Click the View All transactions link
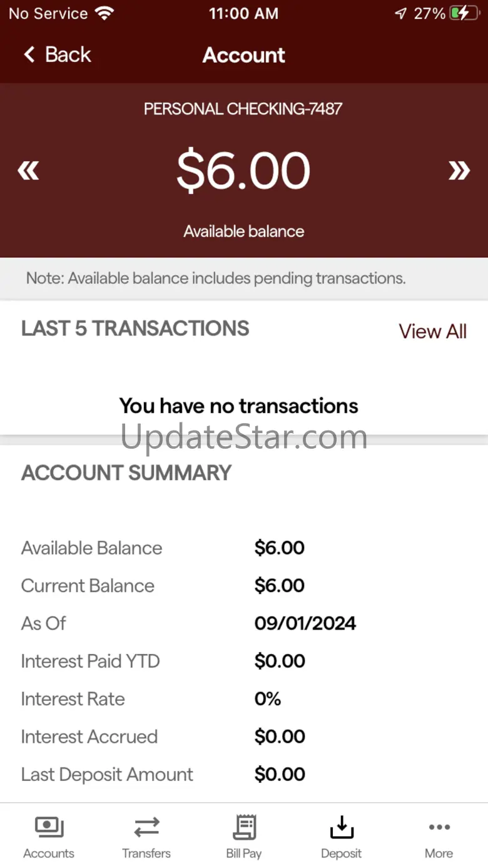Viewport: 488px width, 868px height. point(432,331)
